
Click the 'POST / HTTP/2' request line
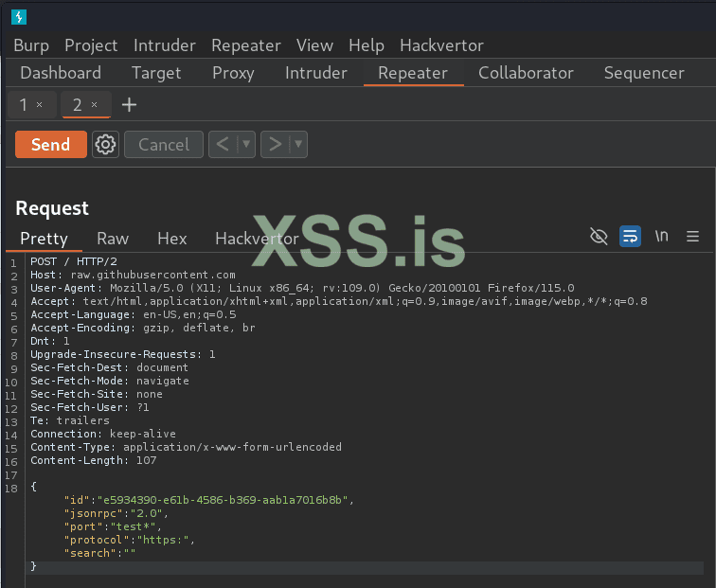pos(74,261)
